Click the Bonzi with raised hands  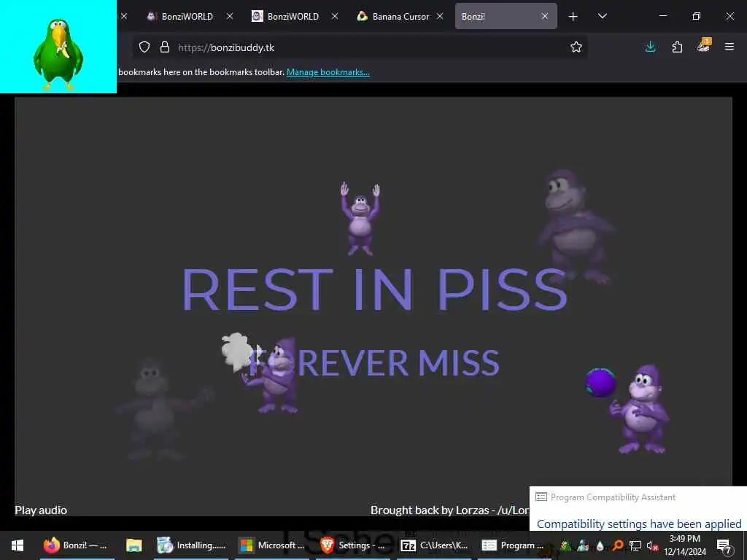(360, 219)
